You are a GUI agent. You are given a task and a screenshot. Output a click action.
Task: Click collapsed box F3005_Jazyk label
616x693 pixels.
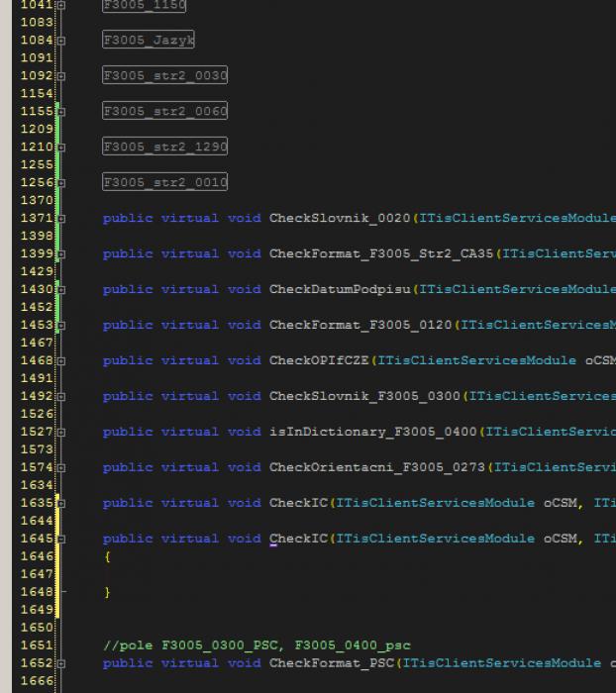(x=149, y=40)
